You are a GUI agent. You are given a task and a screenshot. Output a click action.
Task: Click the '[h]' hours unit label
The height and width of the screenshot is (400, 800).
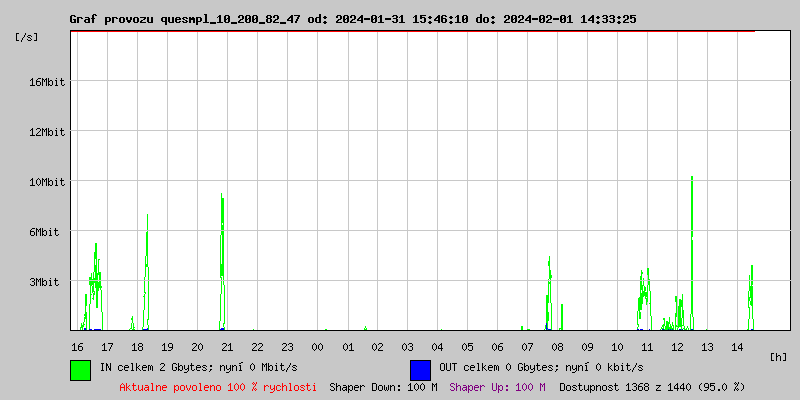[x=778, y=356]
